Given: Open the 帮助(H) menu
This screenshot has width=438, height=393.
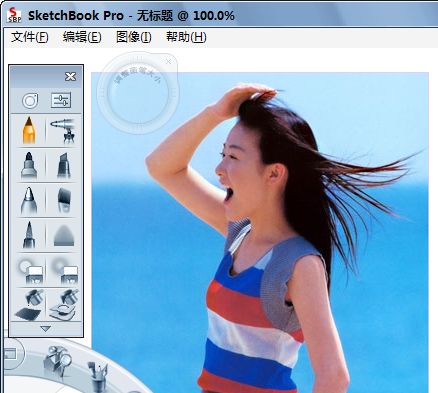Looking at the screenshot, I should pos(186,37).
